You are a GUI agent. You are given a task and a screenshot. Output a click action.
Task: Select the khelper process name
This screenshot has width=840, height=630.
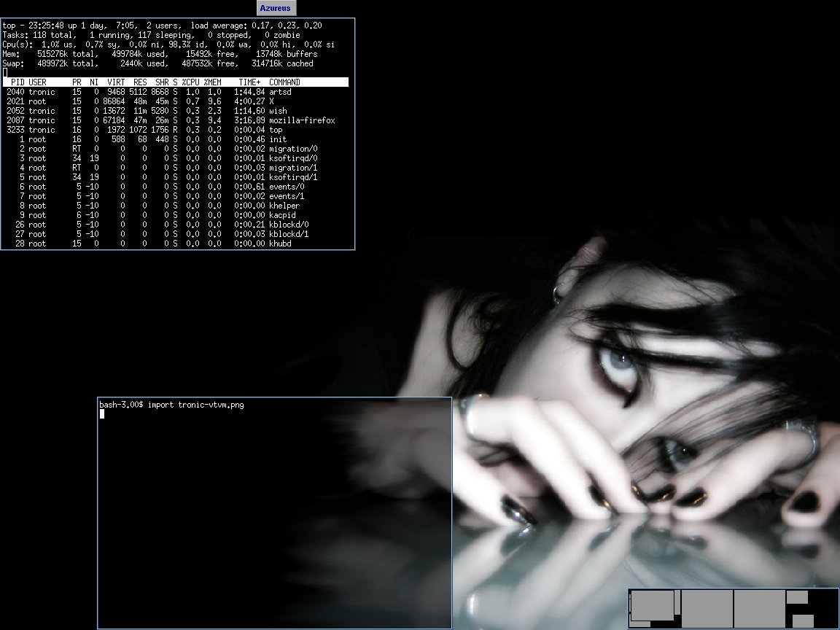pyautogui.click(x=284, y=206)
